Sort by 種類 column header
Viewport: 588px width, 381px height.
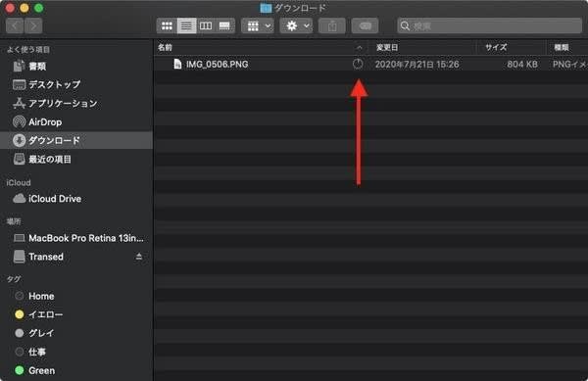tap(562, 48)
